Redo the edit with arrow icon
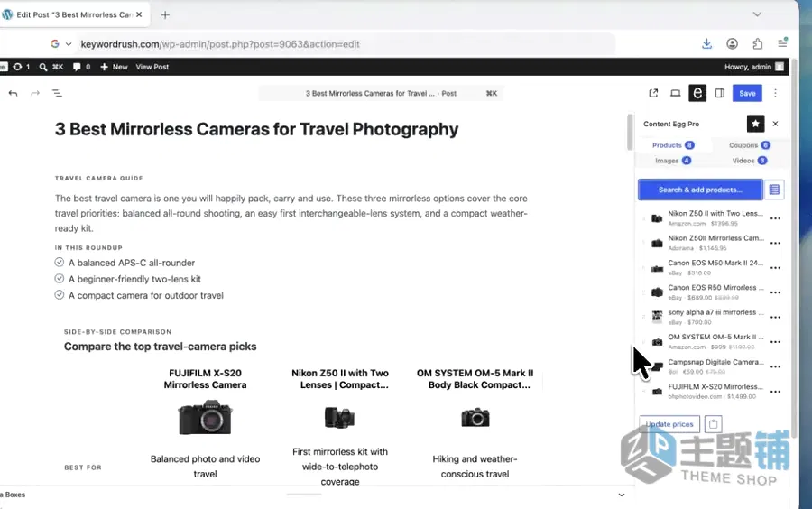 pos(34,93)
